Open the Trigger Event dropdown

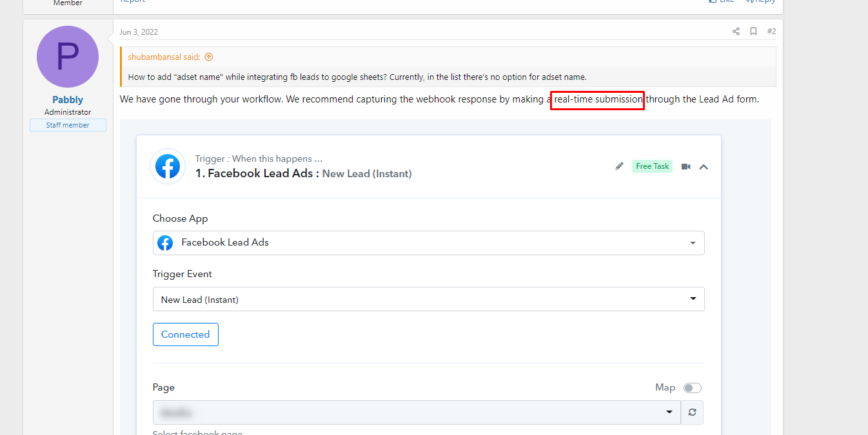click(428, 299)
